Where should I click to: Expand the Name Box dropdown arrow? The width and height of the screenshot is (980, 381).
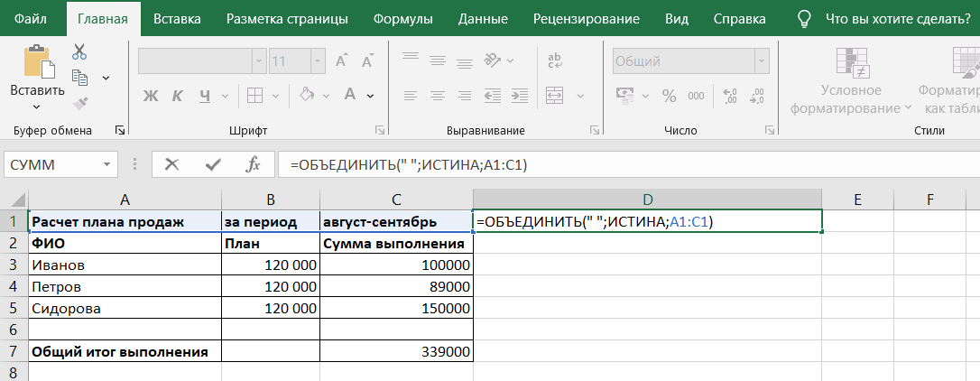pos(106,165)
